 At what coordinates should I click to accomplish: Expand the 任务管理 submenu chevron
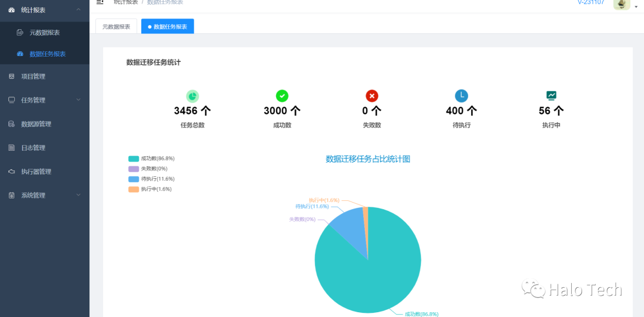click(79, 100)
